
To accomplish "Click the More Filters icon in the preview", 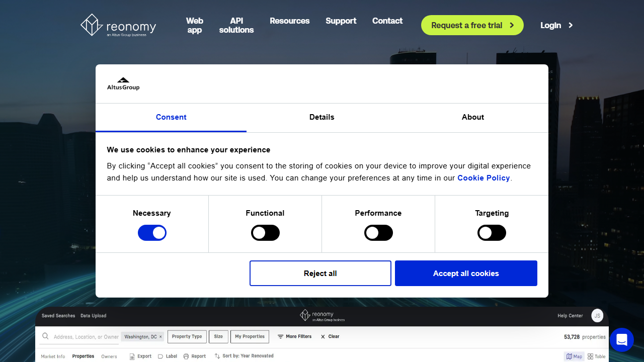I will [x=281, y=337].
